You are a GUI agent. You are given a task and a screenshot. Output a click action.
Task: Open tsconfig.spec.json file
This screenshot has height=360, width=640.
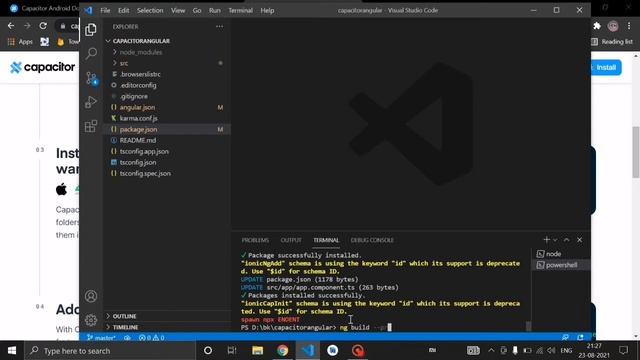tap(167, 173)
